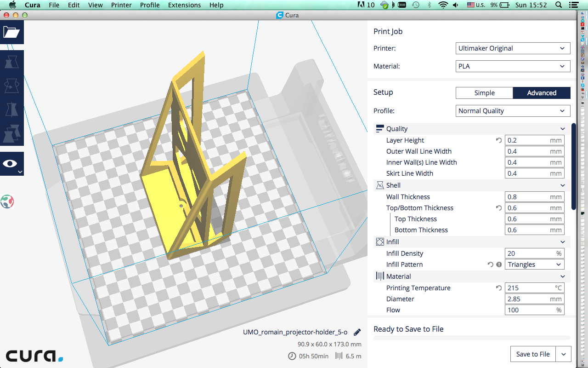Click the pencil icon to rename print job
The height and width of the screenshot is (368, 588).
point(357,332)
